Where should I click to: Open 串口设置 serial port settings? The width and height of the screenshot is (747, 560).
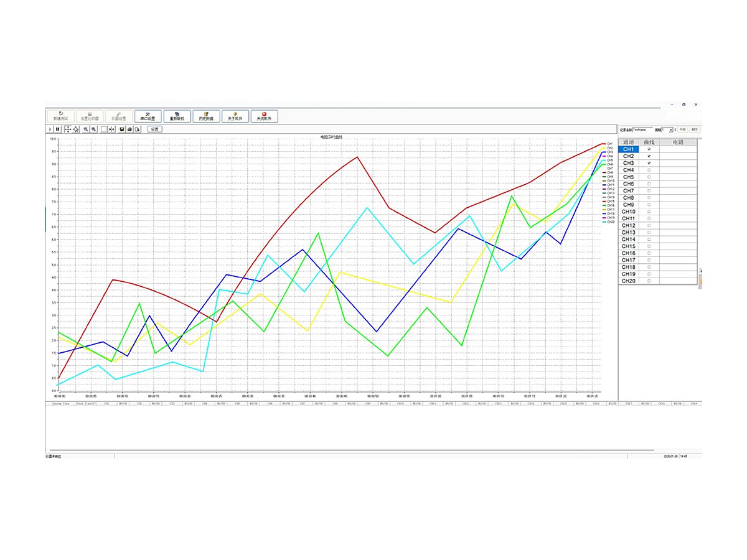tap(148, 116)
